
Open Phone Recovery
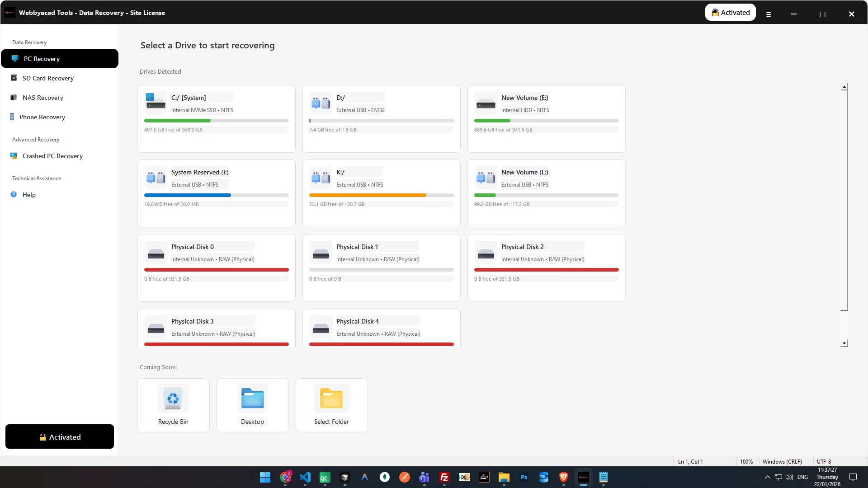pyautogui.click(x=12, y=117)
